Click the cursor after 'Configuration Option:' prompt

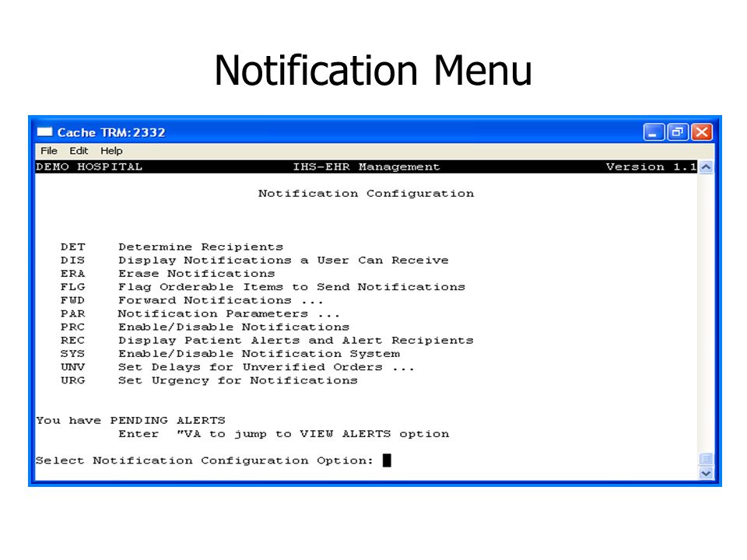point(387,460)
